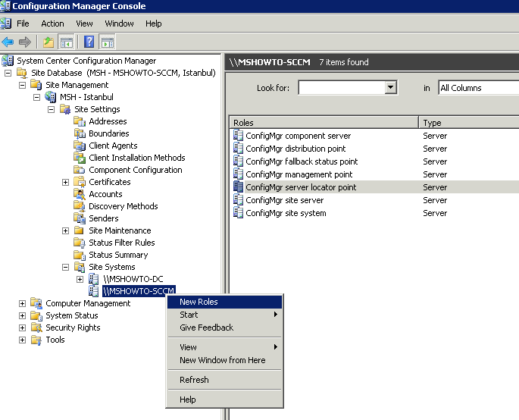
Task: Open the Look for dropdown arrow
Action: coord(390,87)
